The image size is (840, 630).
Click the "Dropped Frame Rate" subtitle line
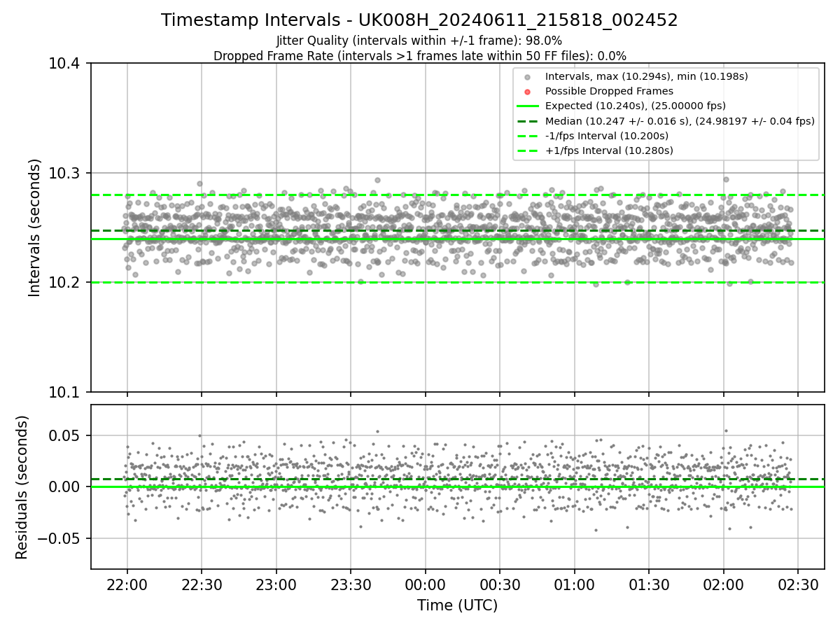coord(419,56)
